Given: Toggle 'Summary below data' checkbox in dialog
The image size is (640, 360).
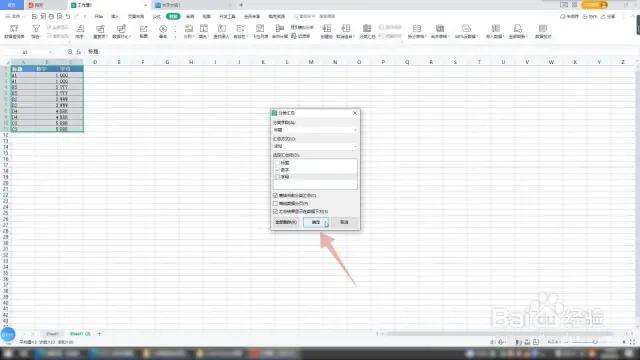Looking at the screenshot, I should point(276,211).
